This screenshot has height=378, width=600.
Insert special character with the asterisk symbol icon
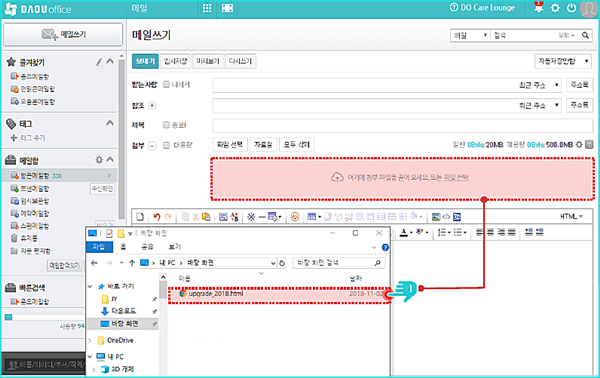[x=251, y=217]
